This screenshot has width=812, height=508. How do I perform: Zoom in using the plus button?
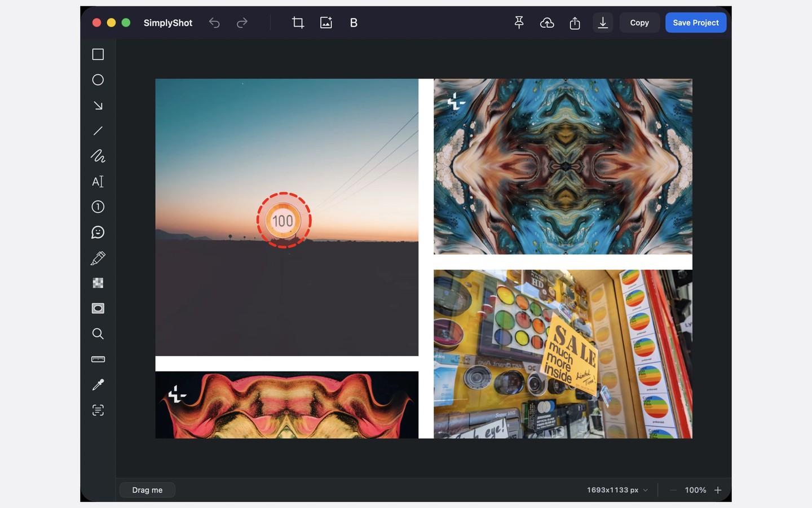718,490
